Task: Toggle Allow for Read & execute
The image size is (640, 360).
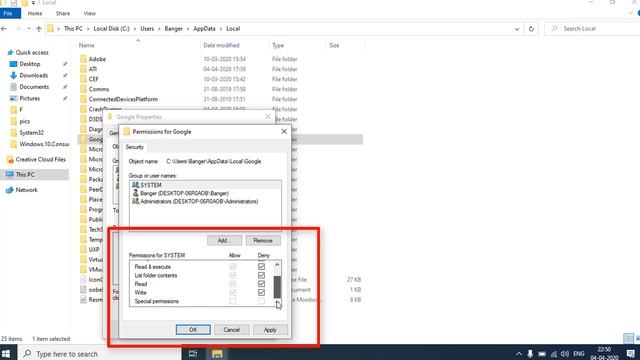Action: (233, 267)
